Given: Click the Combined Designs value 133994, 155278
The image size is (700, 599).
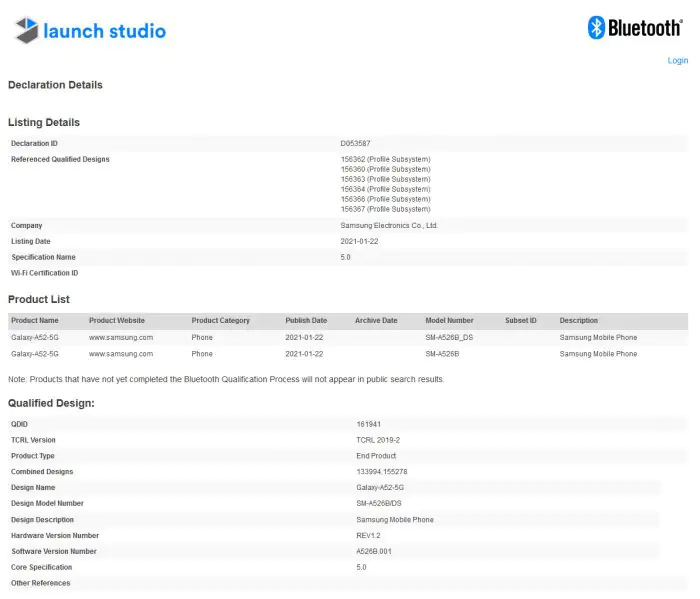Looking at the screenshot, I should (x=382, y=472).
